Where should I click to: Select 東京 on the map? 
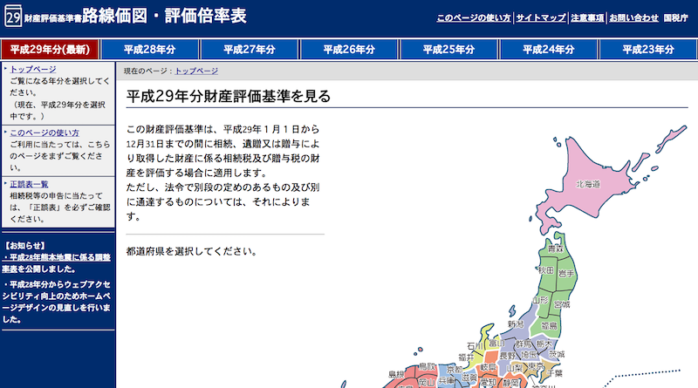click(x=536, y=366)
